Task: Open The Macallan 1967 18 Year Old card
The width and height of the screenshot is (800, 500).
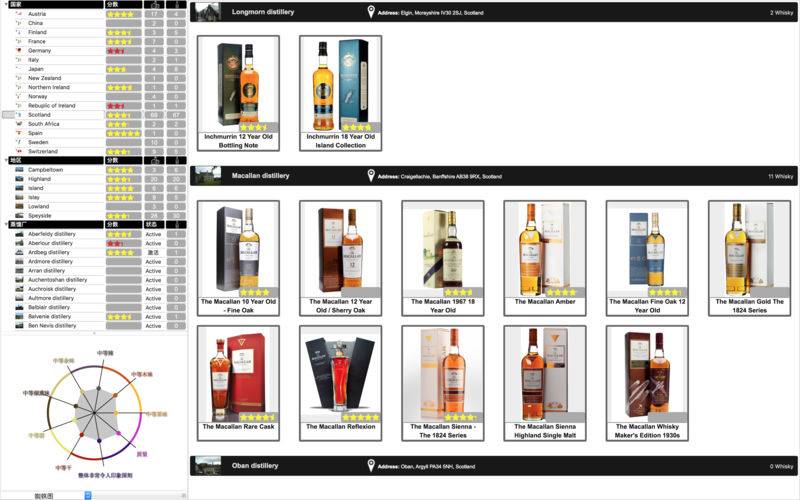Action: click(443, 258)
